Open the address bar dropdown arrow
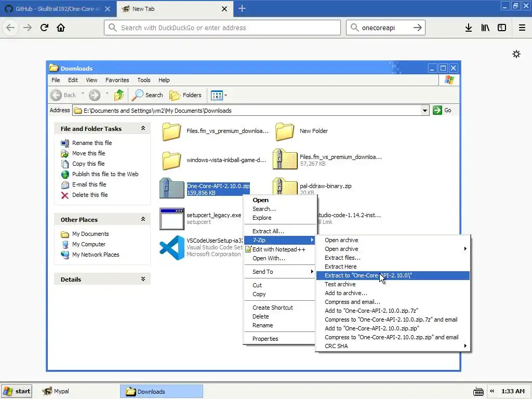This screenshot has width=532, height=399. [x=425, y=111]
